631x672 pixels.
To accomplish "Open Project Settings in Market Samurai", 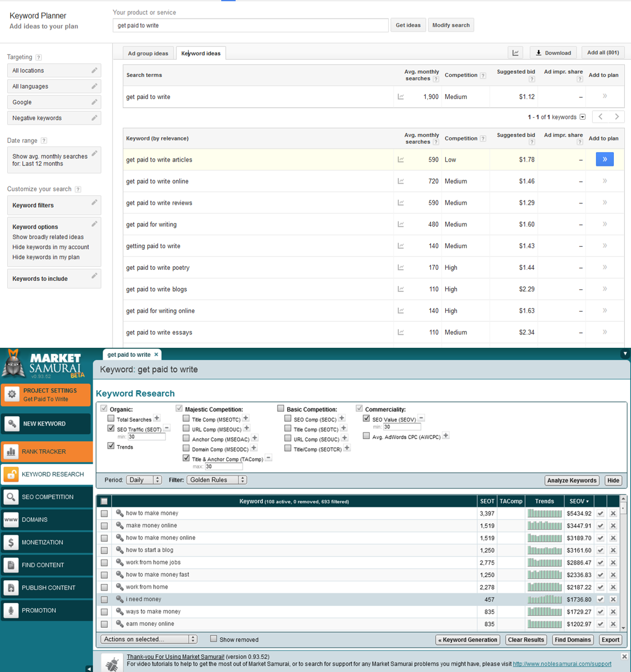I will pos(46,394).
